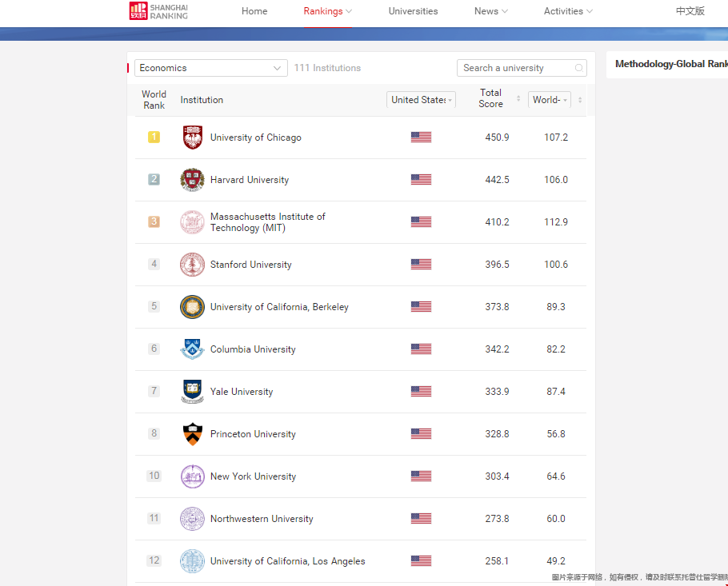
Task: Click the US flag in the Yale row
Action: coord(421,391)
